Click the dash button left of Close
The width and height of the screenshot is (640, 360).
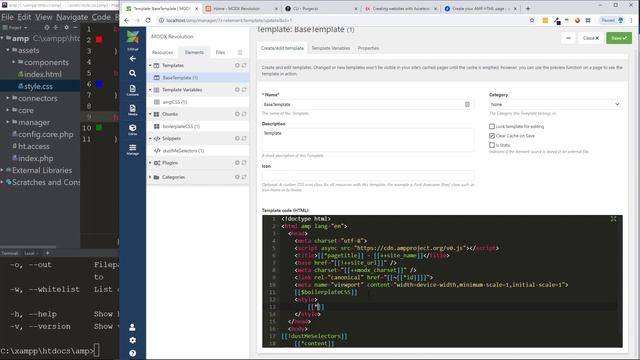(569, 38)
